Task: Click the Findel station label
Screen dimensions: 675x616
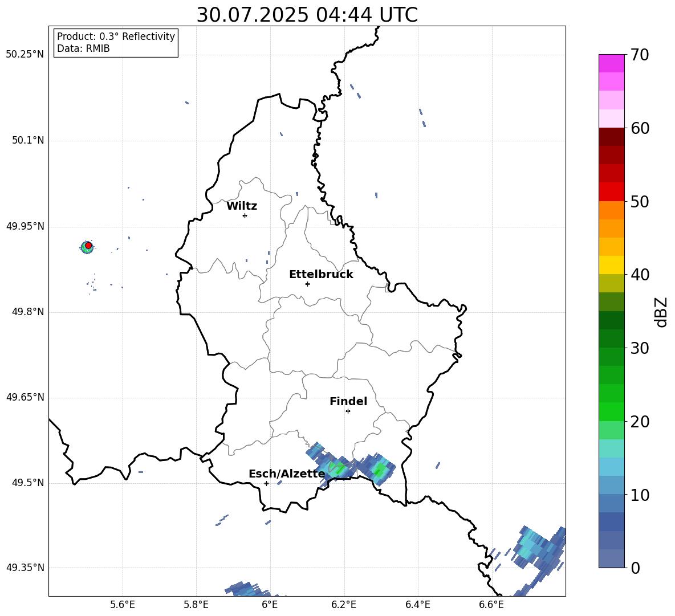Action: [348, 401]
